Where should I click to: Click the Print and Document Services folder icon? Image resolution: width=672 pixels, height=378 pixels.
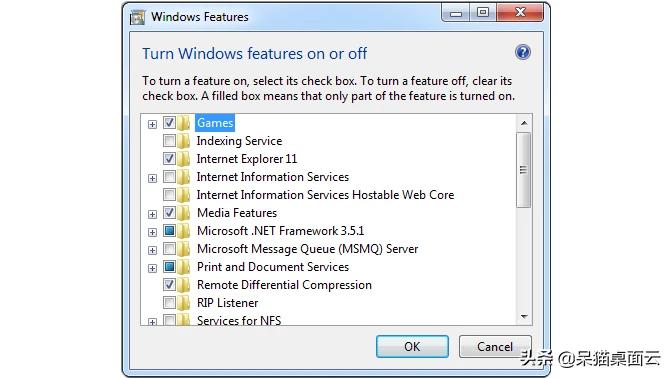click(184, 267)
